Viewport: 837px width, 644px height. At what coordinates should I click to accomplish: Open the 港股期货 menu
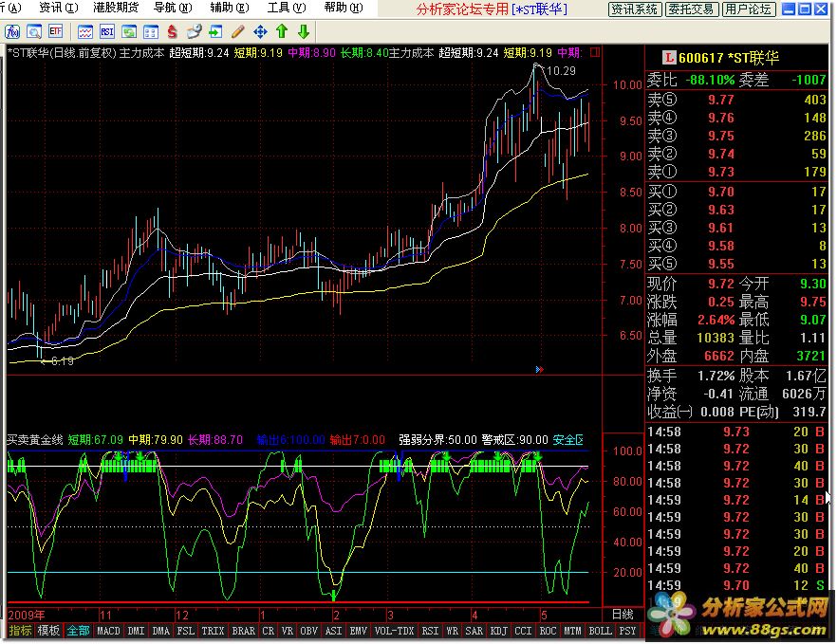tap(116, 8)
